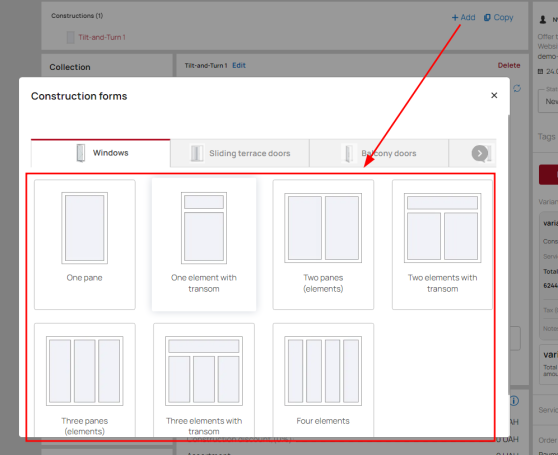Choose One element with transom form
The width and height of the screenshot is (558, 455).
[x=204, y=244]
